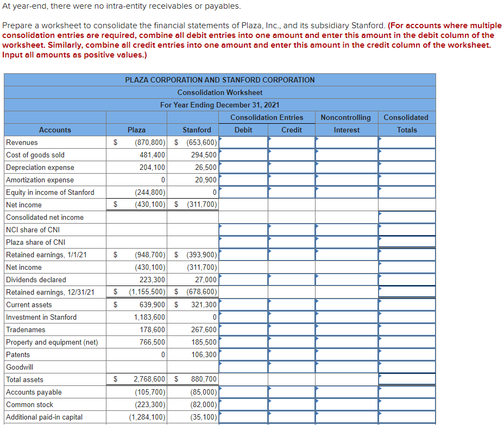The image size is (504, 425).
Task: Click Goodwill Consolidated Totals cell
Action: pyautogui.click(x=407, y=367)
